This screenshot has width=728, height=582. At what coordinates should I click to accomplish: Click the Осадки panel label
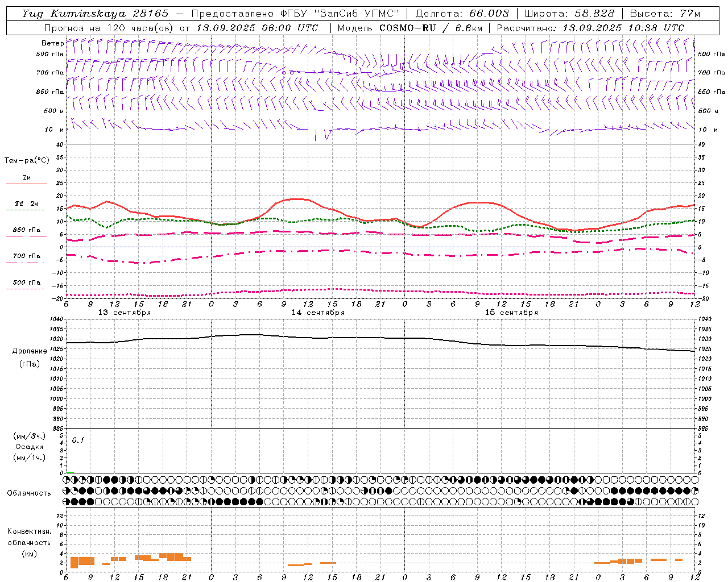[x=30, y=447]
